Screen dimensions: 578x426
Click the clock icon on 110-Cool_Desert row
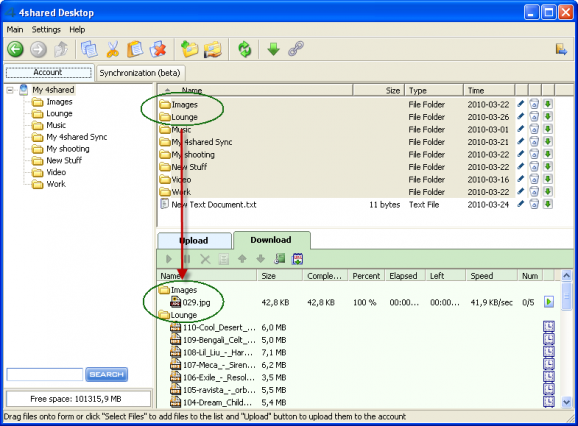pos(549,327)
